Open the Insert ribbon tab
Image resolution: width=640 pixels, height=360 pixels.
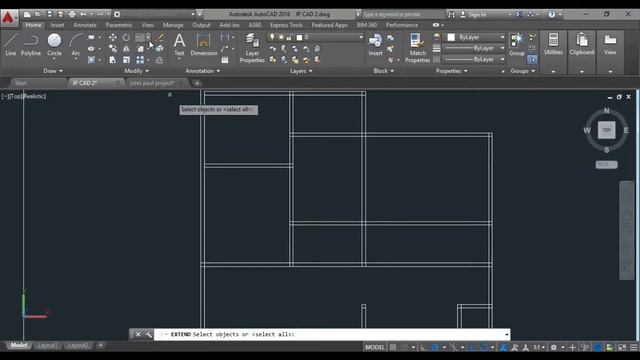(57, 25)
